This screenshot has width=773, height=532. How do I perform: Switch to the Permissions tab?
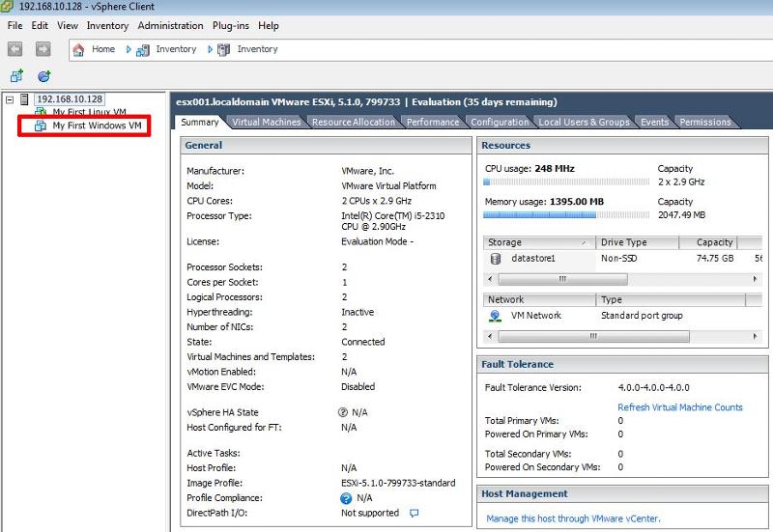(705, 123)
